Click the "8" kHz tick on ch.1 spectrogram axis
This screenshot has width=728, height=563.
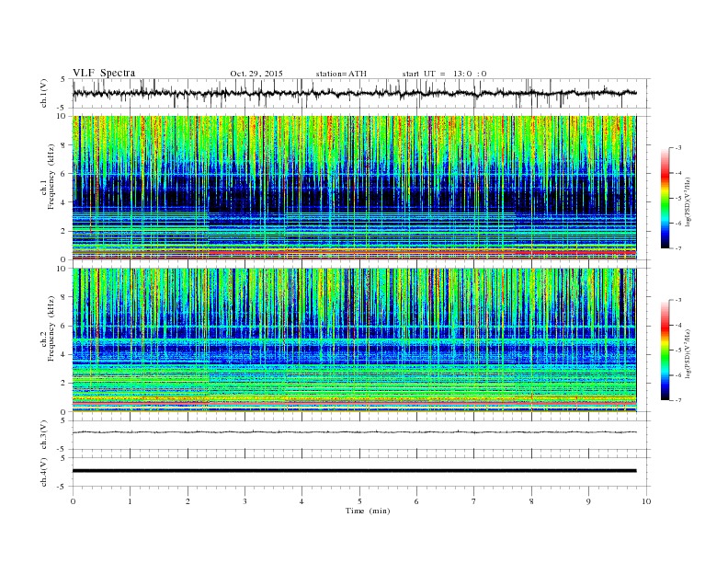coord(64,145)
